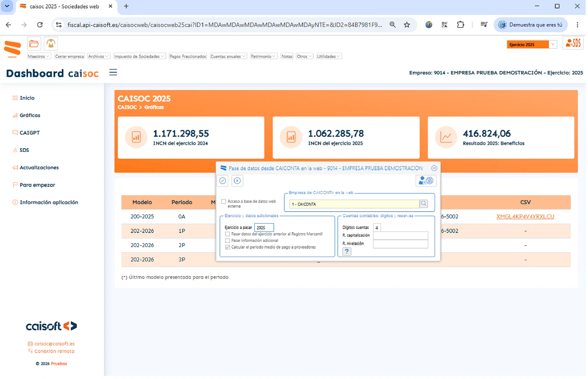Click the orange folder icon in toolbar
This screenshot has height=379, width=588.
tap(34, 43)
